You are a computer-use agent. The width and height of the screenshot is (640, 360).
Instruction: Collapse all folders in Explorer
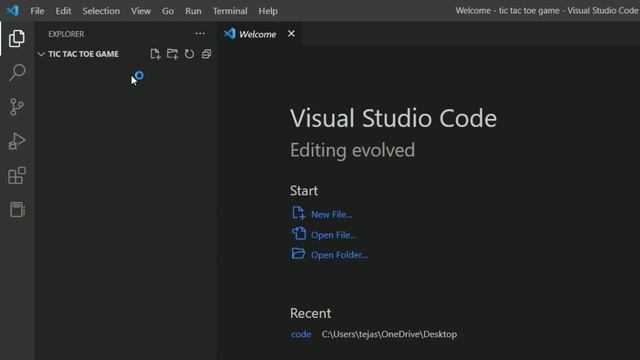point(207,54)
